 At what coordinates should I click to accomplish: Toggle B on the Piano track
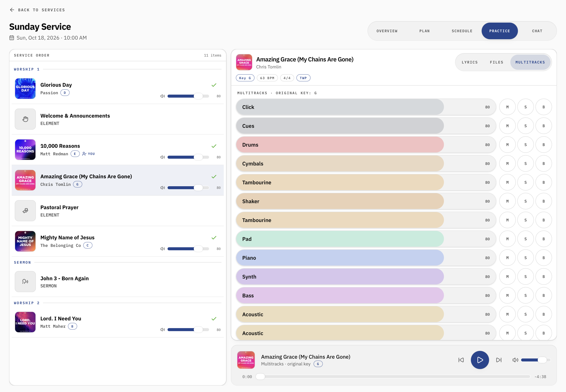[544, 258]
